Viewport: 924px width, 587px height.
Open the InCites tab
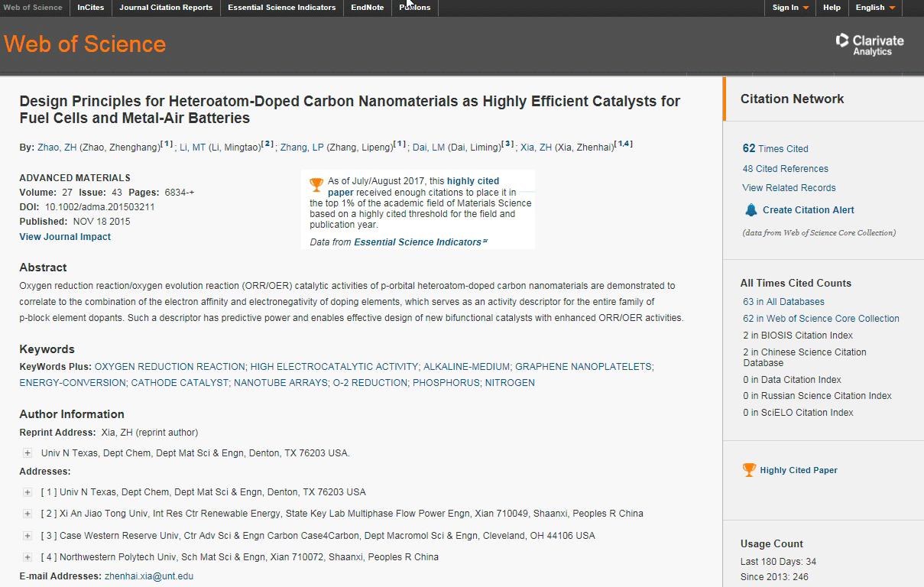pos(91,8)
